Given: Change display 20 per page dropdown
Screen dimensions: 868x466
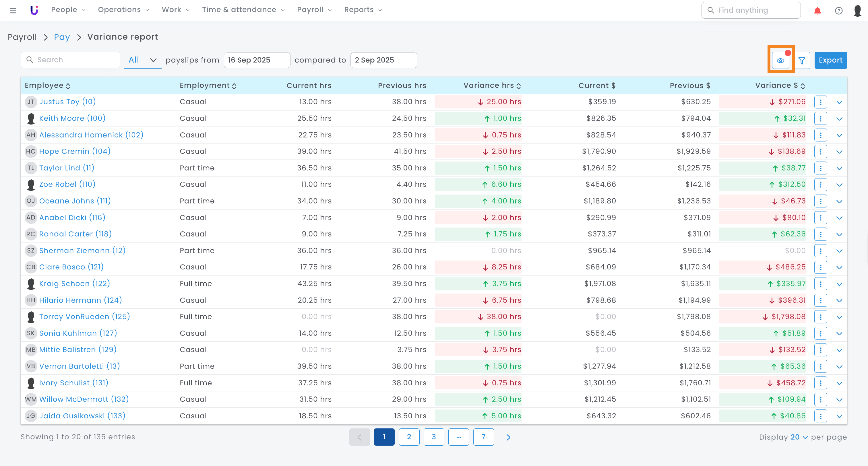Looking at the screenshot, I should pyautogui.click(x=799, y=437).
